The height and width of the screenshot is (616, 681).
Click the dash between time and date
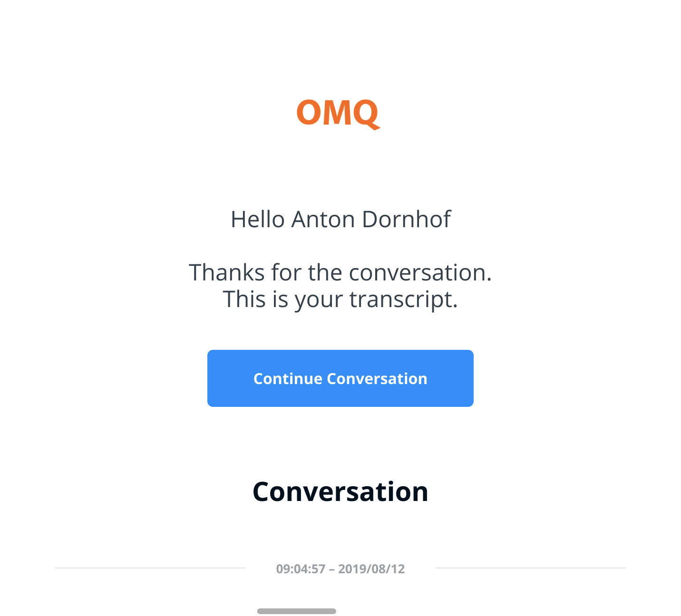(331, 569)
